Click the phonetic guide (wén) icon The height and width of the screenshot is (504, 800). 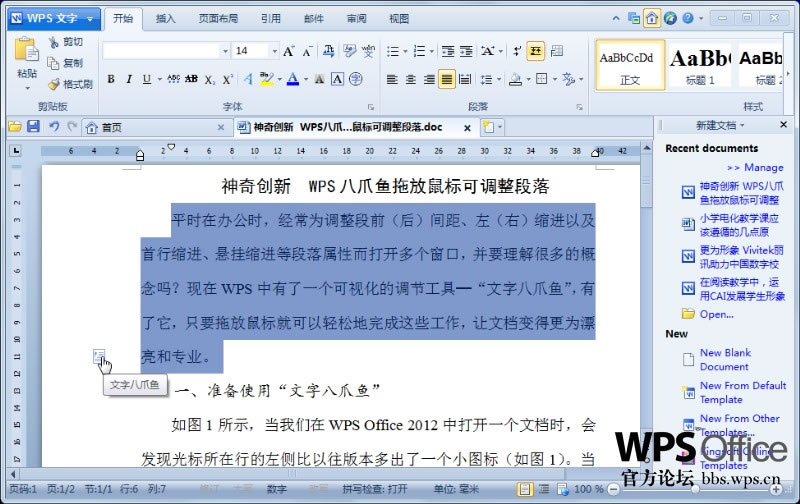coord(368,51)
